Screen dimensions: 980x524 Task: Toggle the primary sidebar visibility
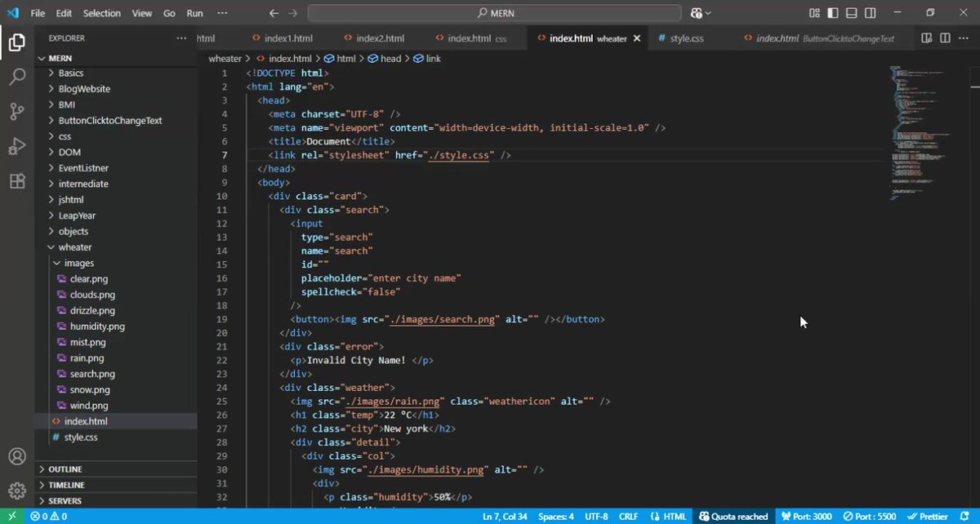click(832, 13)
